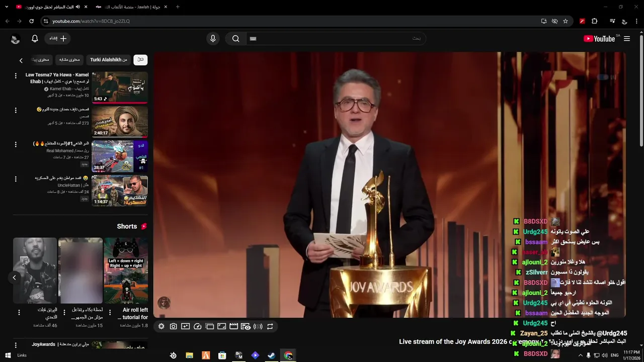Open Law Tesma7 Ya Hawa video thumbnail
Screen dimensions: 644x362
[x=120, y=87]
